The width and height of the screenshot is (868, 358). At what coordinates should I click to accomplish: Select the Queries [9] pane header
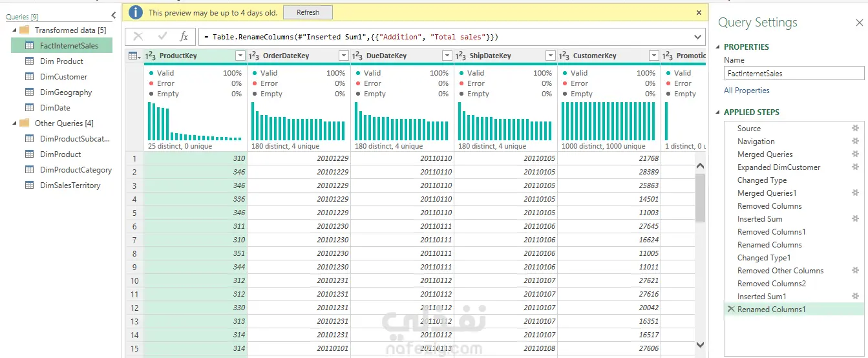coord(22,17)
